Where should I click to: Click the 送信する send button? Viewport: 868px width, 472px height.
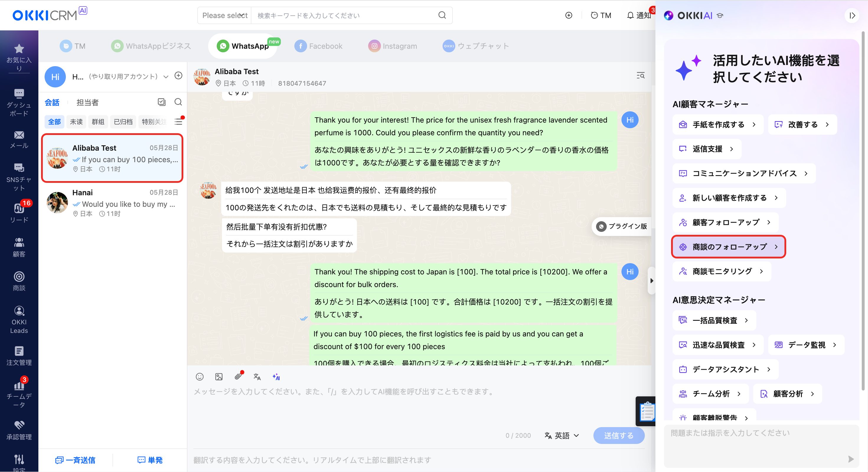tap(619, 435)
